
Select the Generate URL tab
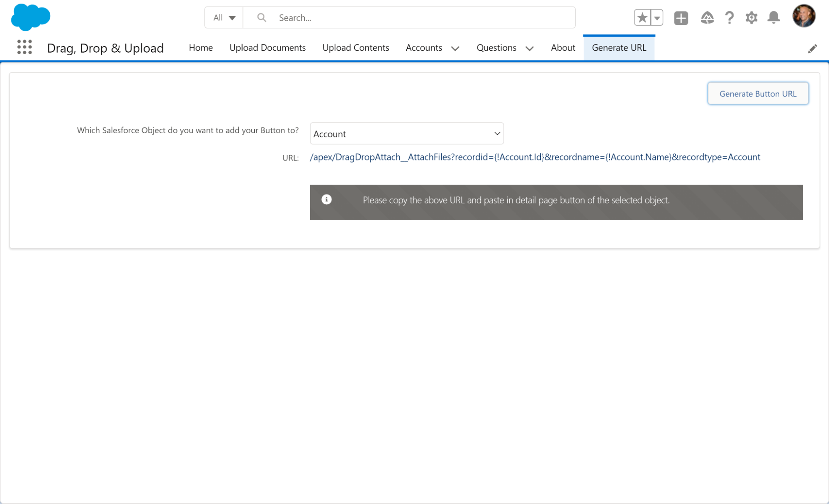tap(619, 47)
